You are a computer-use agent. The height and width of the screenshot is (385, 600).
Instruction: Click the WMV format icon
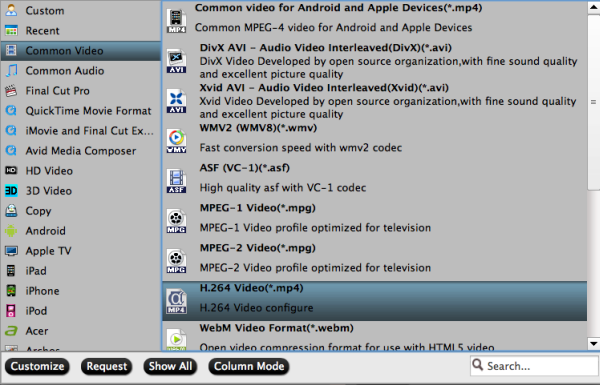tap(176, 141)
